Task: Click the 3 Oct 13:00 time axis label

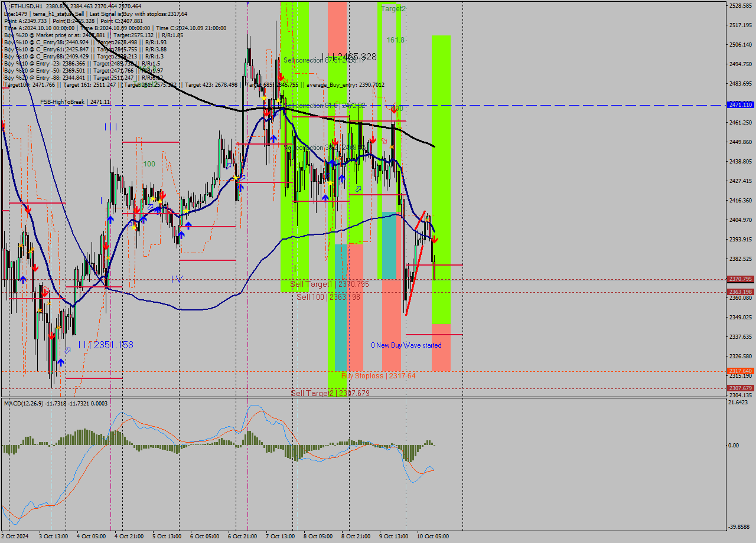Action: pyautogui.click(x=53, y=537)
